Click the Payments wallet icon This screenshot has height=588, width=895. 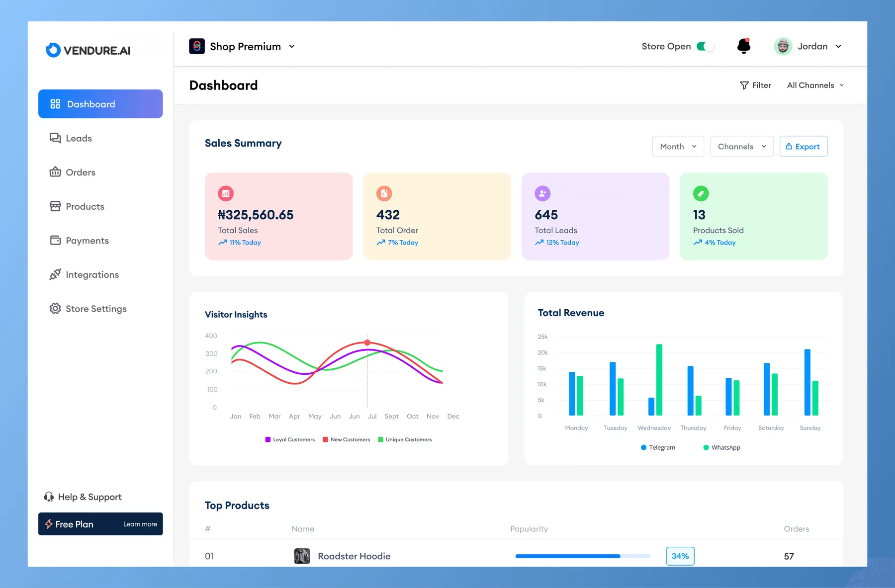(x=55, y=241)
